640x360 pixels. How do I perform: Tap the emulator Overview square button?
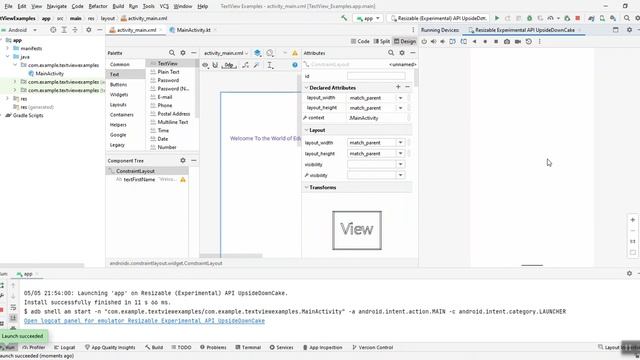tap(496, 42)
